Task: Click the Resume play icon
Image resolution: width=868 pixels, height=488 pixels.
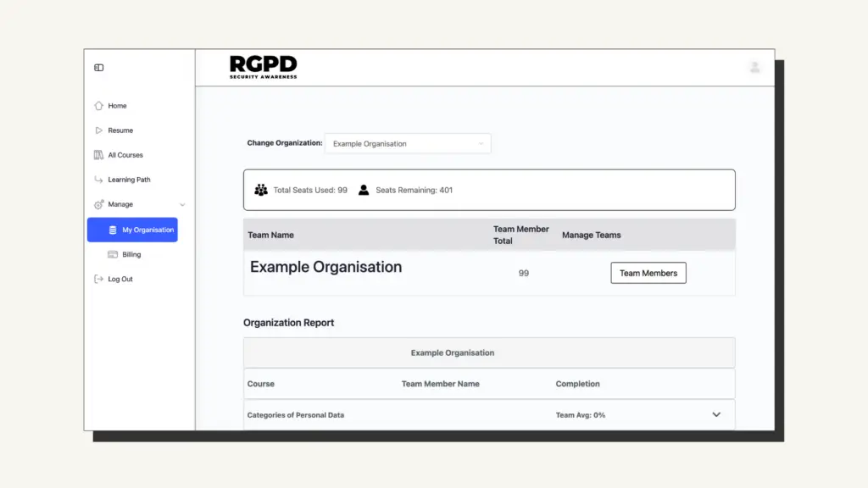Action: [98, 130]
